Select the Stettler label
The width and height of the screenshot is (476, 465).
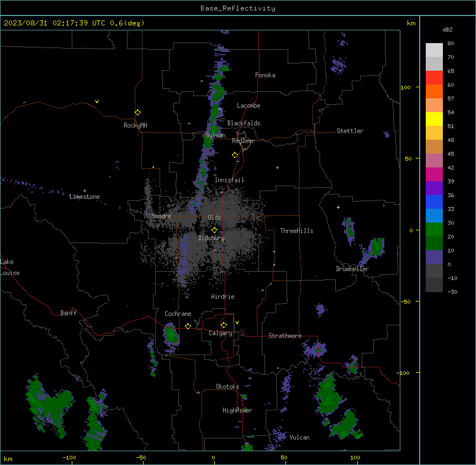pyautogui.click(x=350, y=131)
